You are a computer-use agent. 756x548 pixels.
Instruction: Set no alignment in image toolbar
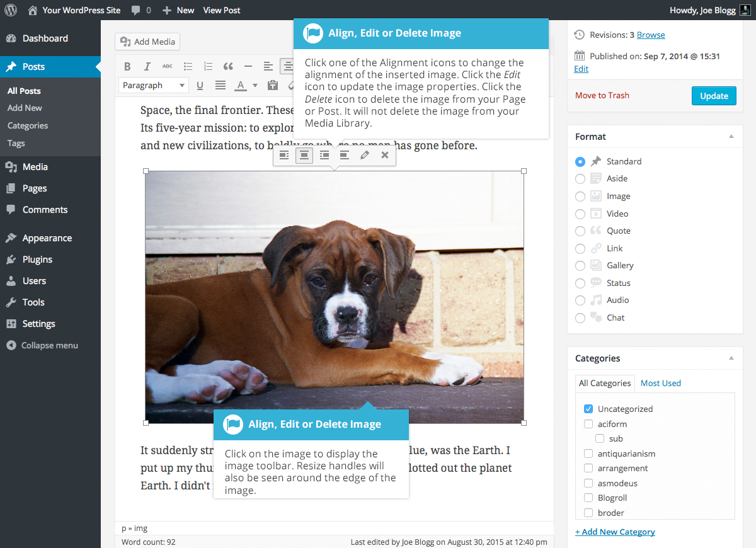click(345, 155)
